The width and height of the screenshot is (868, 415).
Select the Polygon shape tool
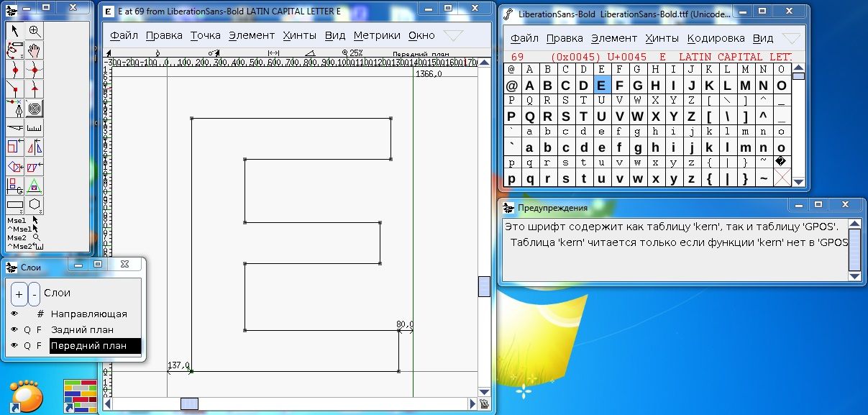point(35,205)
